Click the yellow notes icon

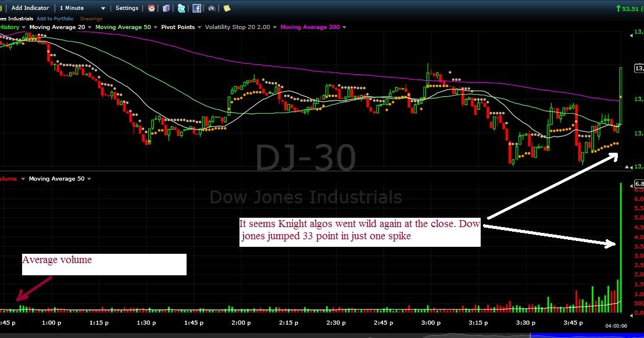coord(227,8)
